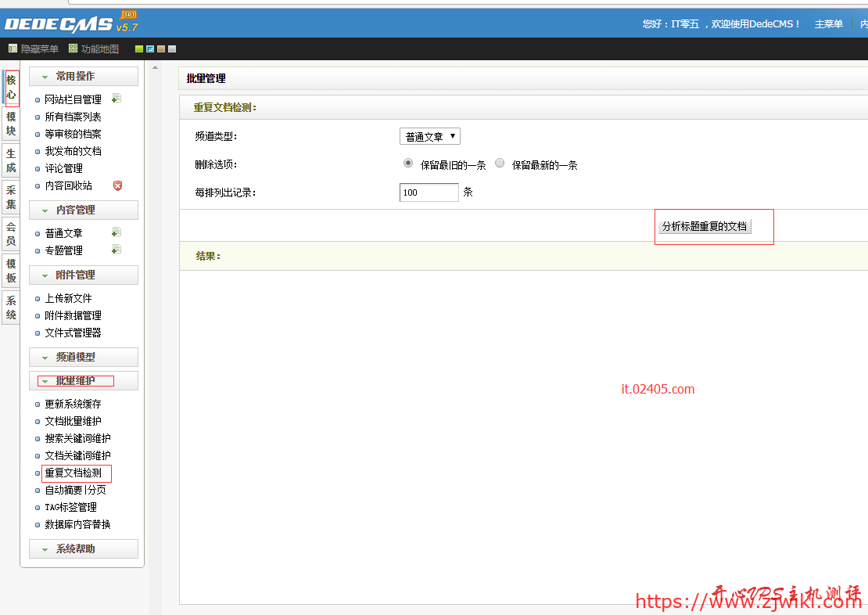Open the 文档批量维护 link

tap(74, 421)
